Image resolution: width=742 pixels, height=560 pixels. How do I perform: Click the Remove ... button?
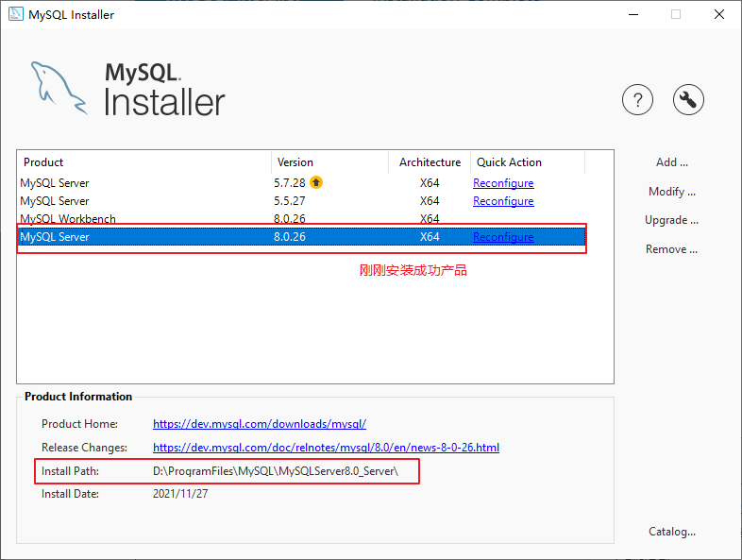click(671, 249)
